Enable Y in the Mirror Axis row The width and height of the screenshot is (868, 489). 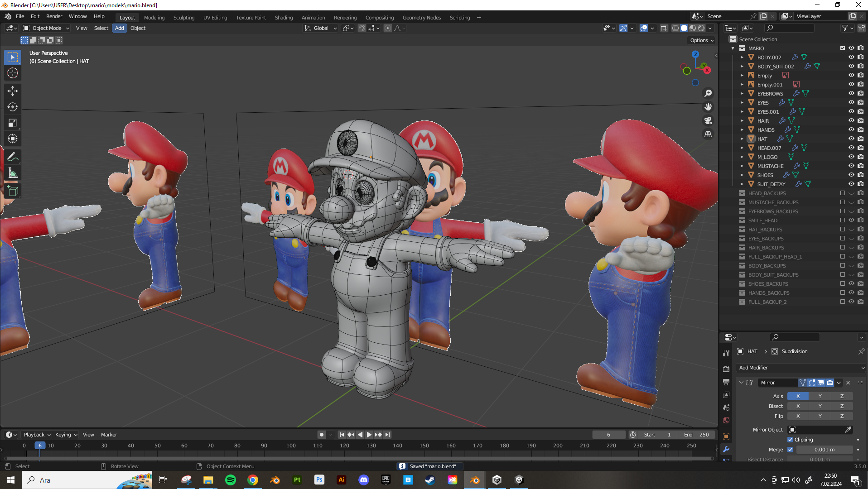[820, 396]
